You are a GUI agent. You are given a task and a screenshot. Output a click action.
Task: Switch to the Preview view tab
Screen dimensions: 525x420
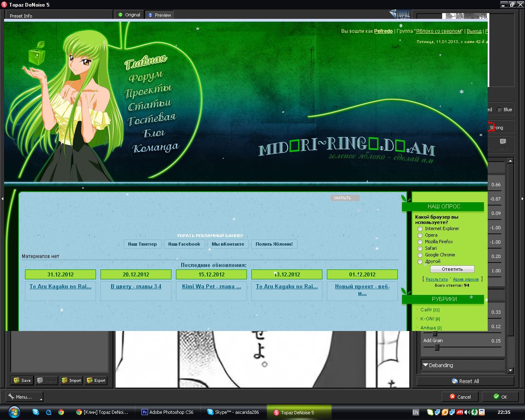[x=160, y=15]
